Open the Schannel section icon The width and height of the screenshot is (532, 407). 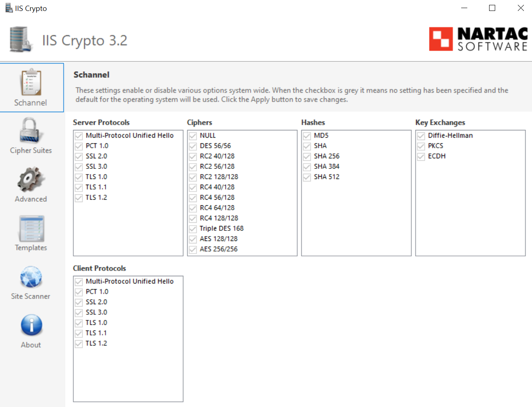tap(31, 82)
